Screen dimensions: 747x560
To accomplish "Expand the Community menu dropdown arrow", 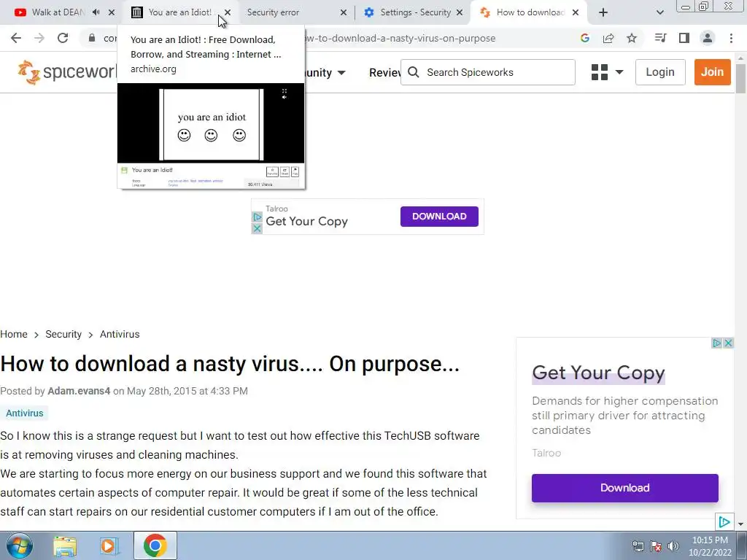I will [x=341, y=73].
